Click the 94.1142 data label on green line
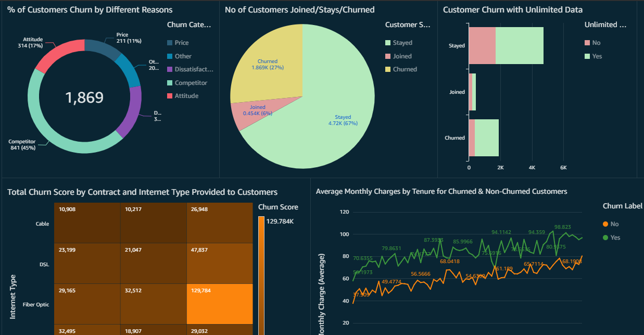The width and height of the screenshot is (644, 335). tap(501, 232)
